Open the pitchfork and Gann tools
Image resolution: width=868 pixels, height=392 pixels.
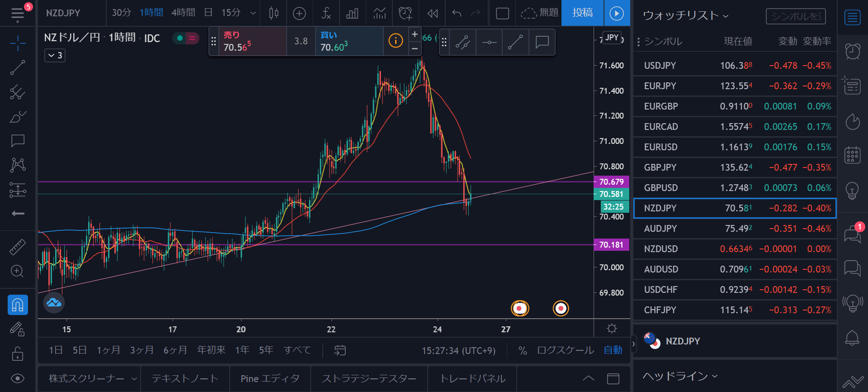point(18,92)
